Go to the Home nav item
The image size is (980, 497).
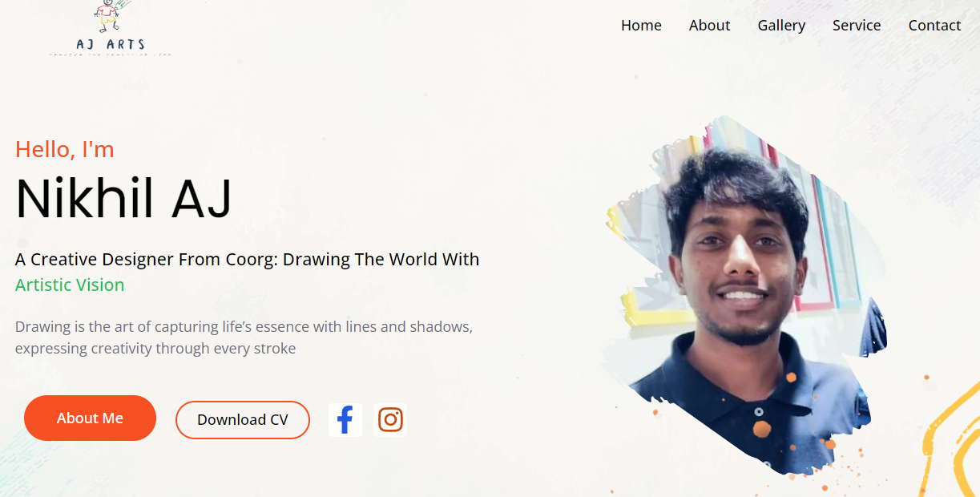click(x=641, y=26)
